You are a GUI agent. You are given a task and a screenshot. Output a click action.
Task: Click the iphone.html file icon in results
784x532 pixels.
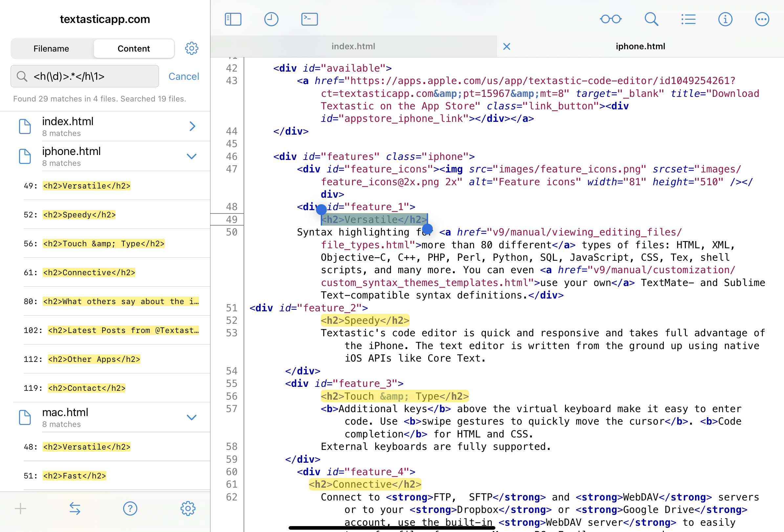[25, 156]
